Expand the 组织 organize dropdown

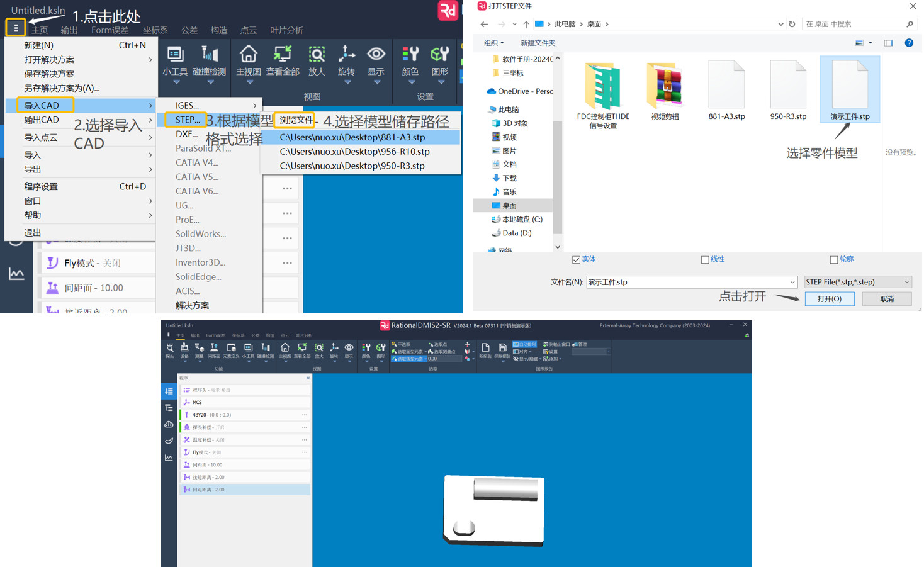click(x=493, y=43)
